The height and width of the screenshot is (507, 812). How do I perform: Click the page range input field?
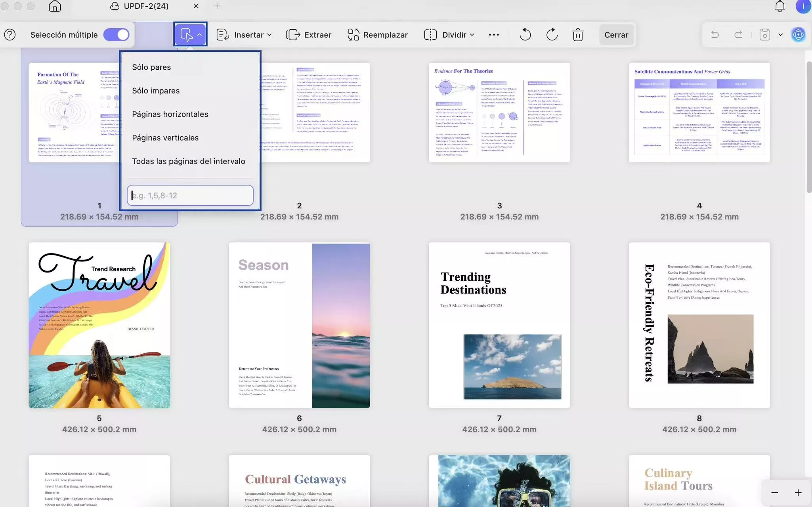coord(190,195)
